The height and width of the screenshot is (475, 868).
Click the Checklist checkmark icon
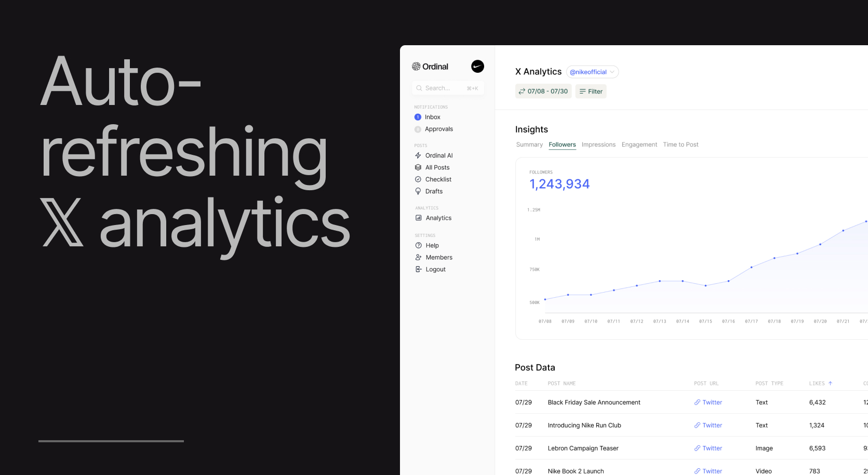tap(418, 179)
